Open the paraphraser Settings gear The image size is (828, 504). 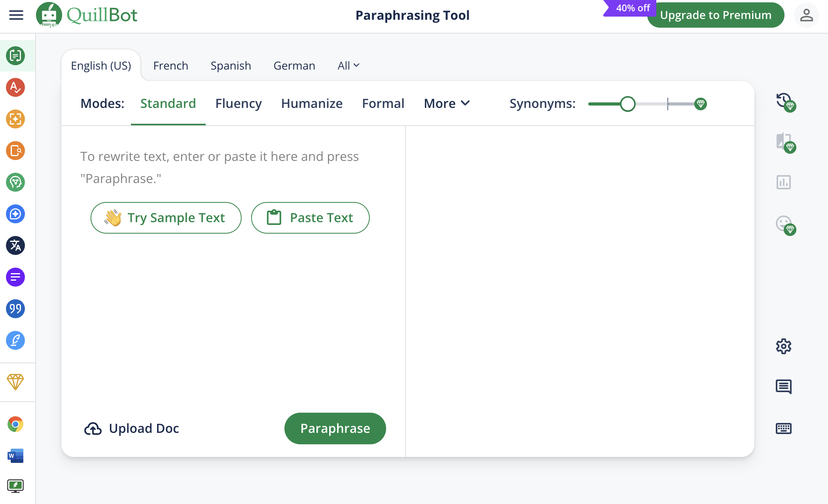point(783,346)
